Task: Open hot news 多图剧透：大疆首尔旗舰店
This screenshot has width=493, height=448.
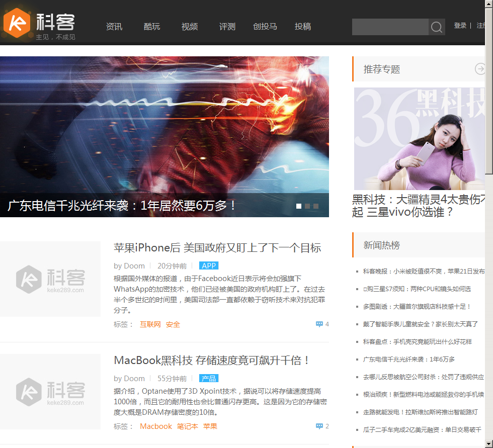Action: (417, 306)
